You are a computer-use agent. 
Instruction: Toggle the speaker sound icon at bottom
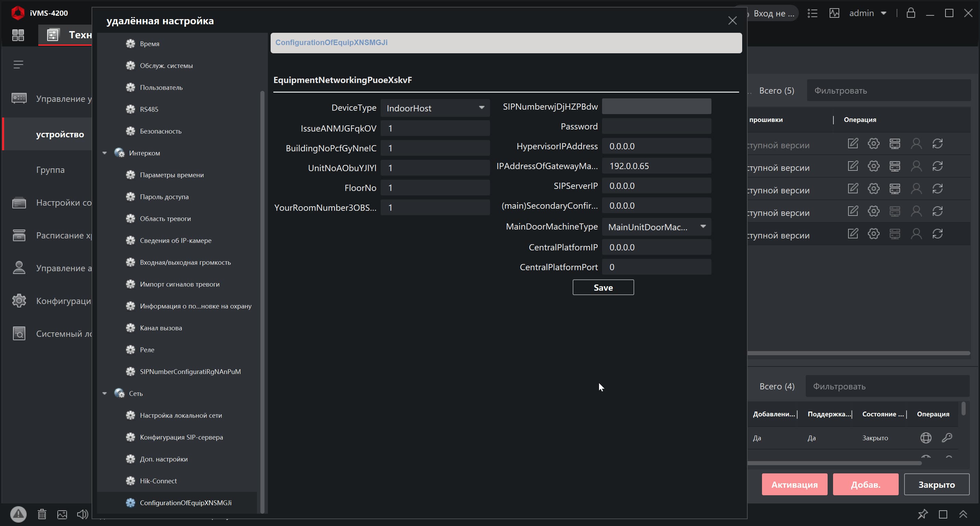[x=82, y=514]
